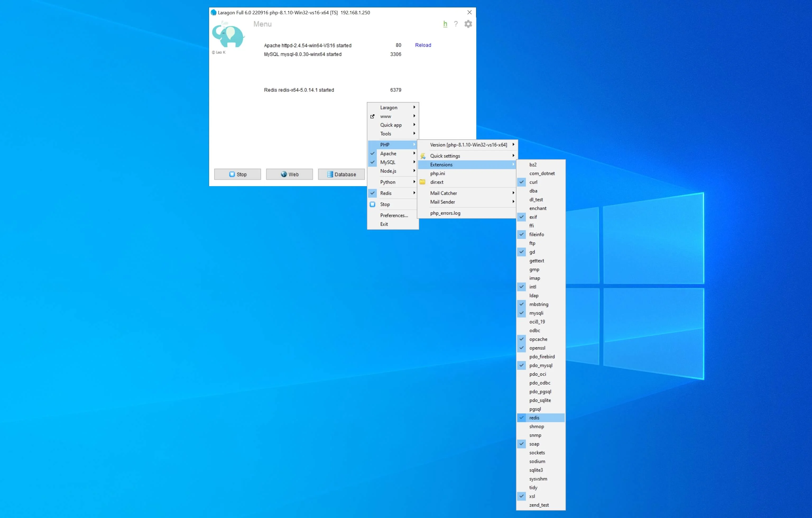Image resolution: width=812 pixels, height=518 pixels.
Task: Click the green 'h' icon
Action: point(445,24)
